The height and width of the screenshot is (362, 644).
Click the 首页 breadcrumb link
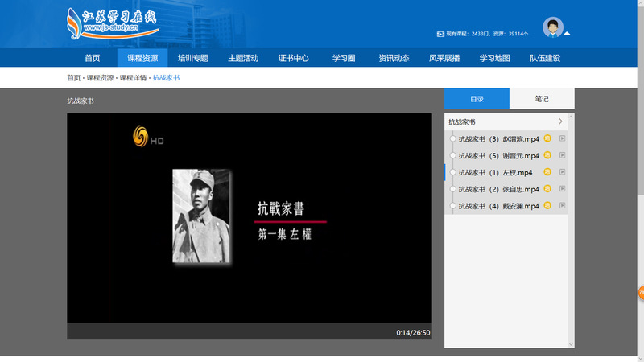coord(73,78)
